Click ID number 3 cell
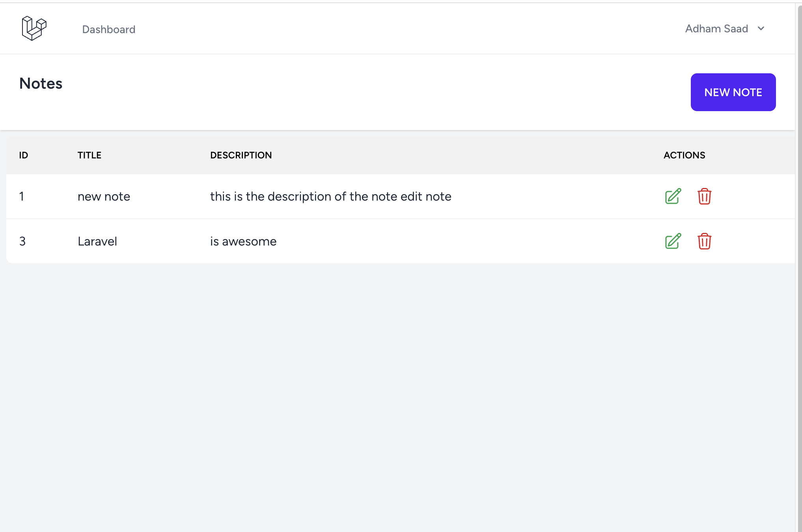The width and height of the screenshot is (802, 532). 22,241
